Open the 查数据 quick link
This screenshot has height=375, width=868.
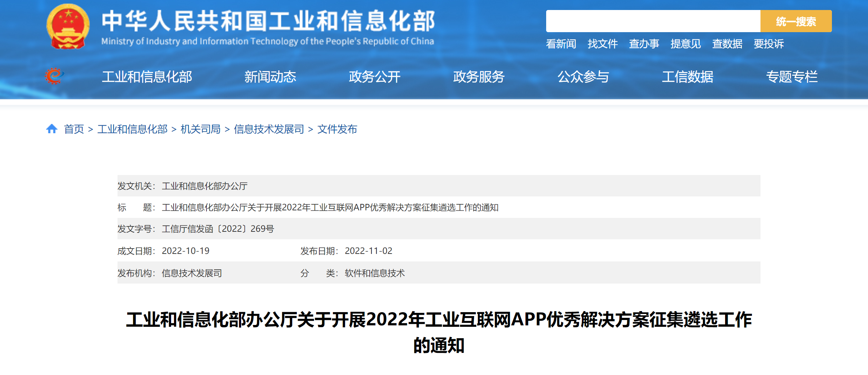click(x=727, y=44)
